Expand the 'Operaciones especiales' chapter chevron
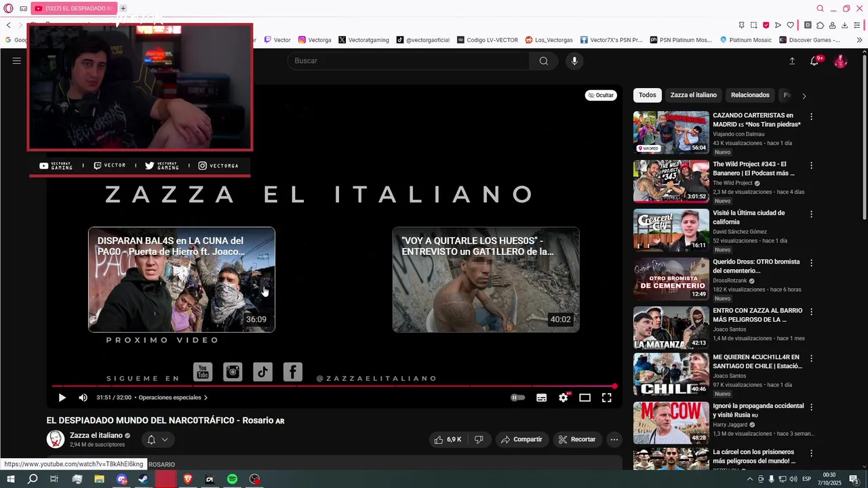 click(205, 398)
